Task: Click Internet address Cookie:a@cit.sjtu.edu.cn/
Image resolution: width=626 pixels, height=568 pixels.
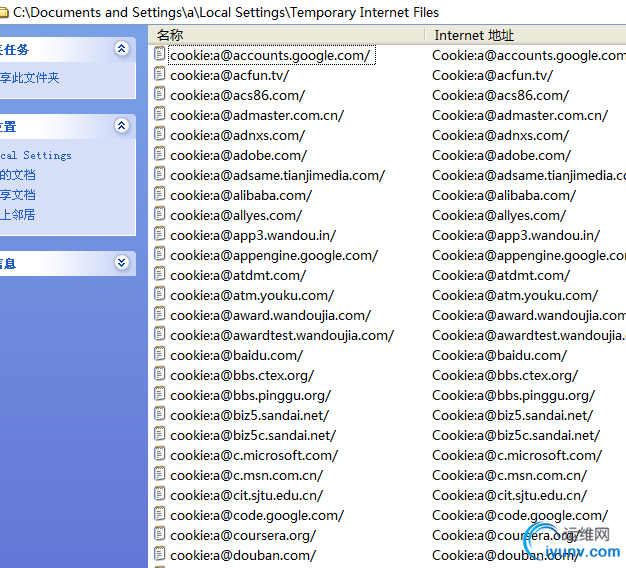Action: coord(509,495)
